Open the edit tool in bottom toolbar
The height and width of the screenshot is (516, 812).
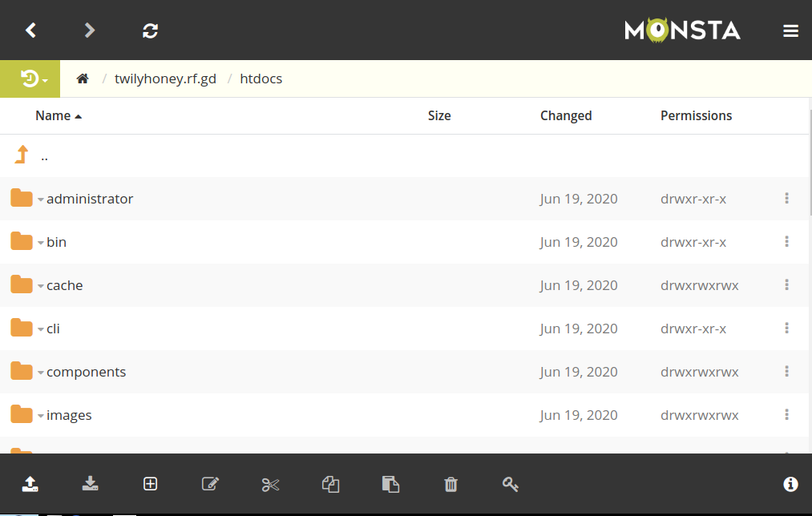pos(210,484)
